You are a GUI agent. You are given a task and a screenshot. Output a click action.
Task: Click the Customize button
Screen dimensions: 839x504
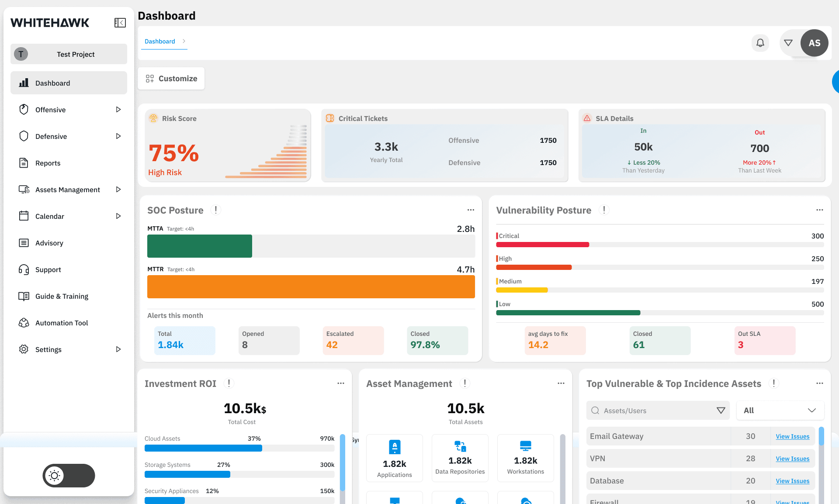tap(171, 78)
